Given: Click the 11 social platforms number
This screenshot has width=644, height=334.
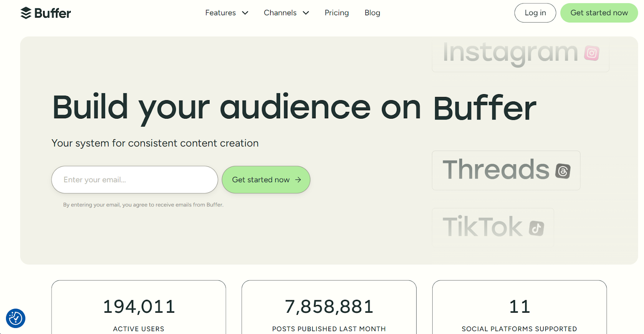Looking at the screenshot, I should tap(520, 307).
